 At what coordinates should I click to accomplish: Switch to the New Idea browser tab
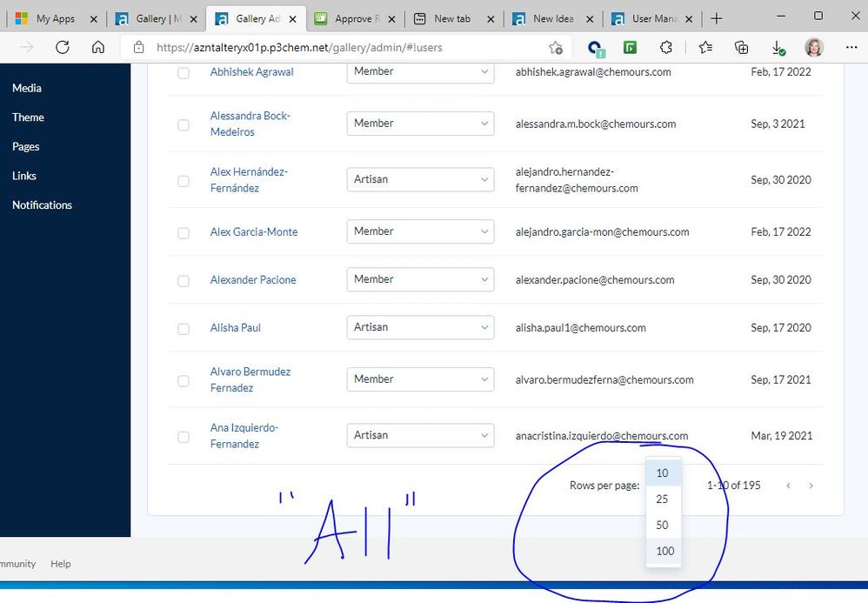(x=551, y=19)
